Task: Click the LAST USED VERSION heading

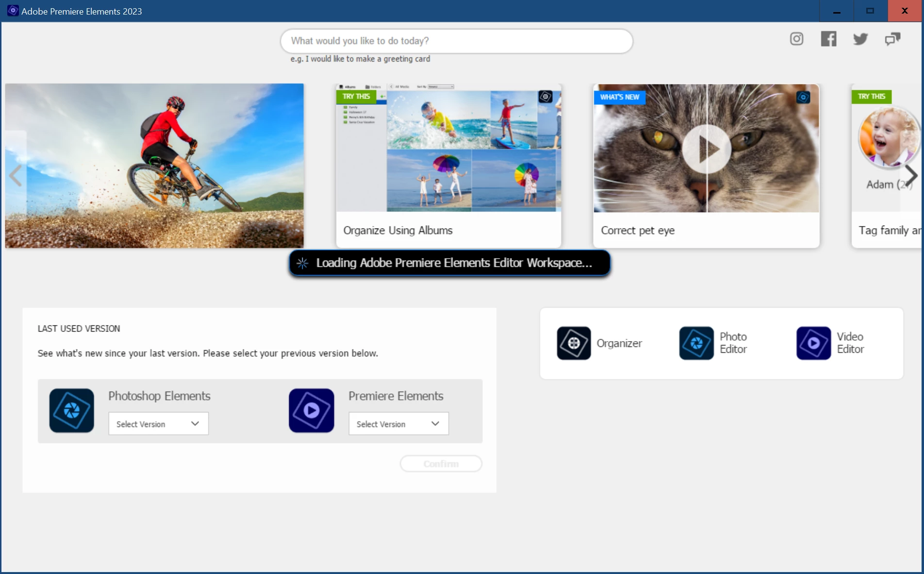Action: click(x=79, y=328)
